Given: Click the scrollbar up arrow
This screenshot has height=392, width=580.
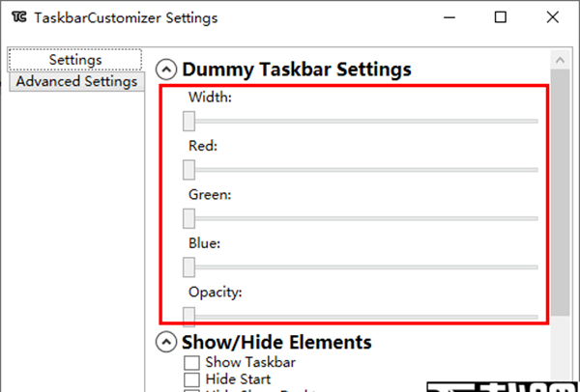Looking at the screenshot, I should coord(560,60).
